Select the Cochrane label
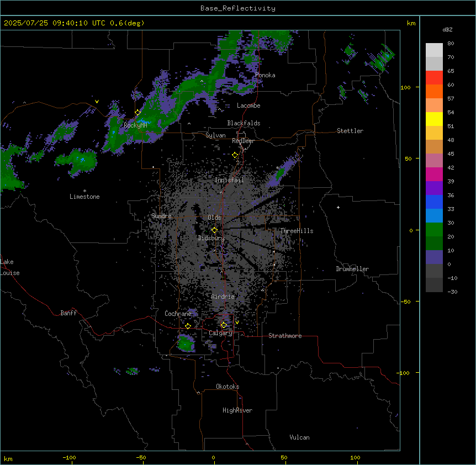The height and width of the screenshot is (465, 476). [x=178, y=314]
